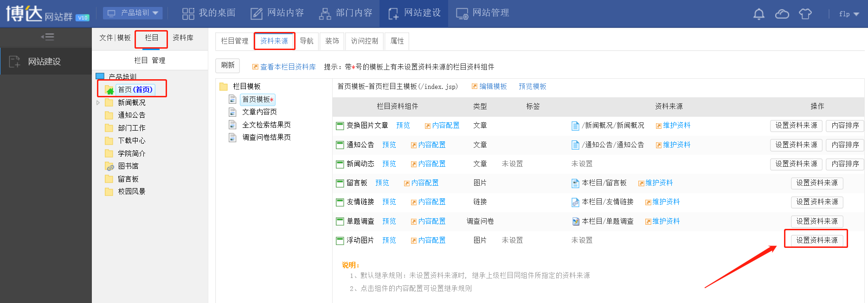Select the 访问控制 tab
The image size is (868, 303).
(364, 41)
